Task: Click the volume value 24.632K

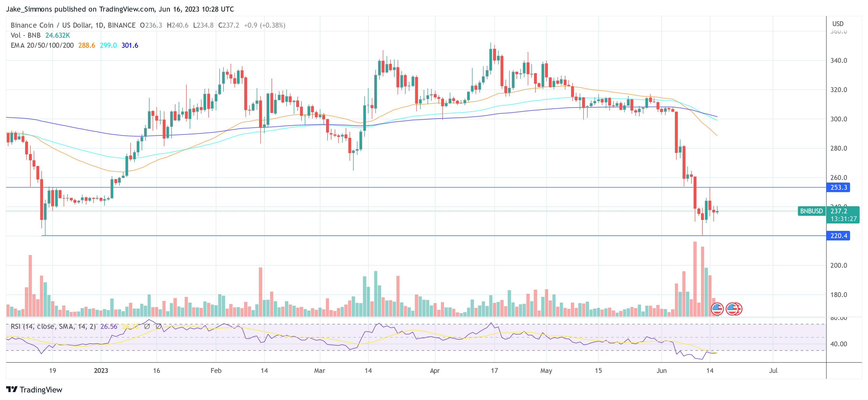Action: [58, 35]
